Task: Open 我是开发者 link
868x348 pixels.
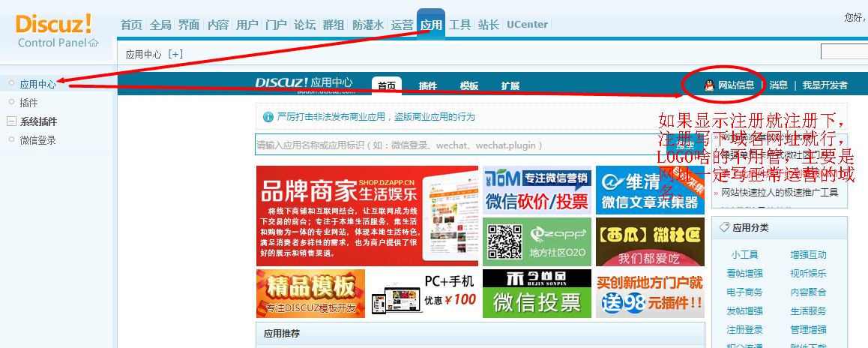Action: click(825, 85)
